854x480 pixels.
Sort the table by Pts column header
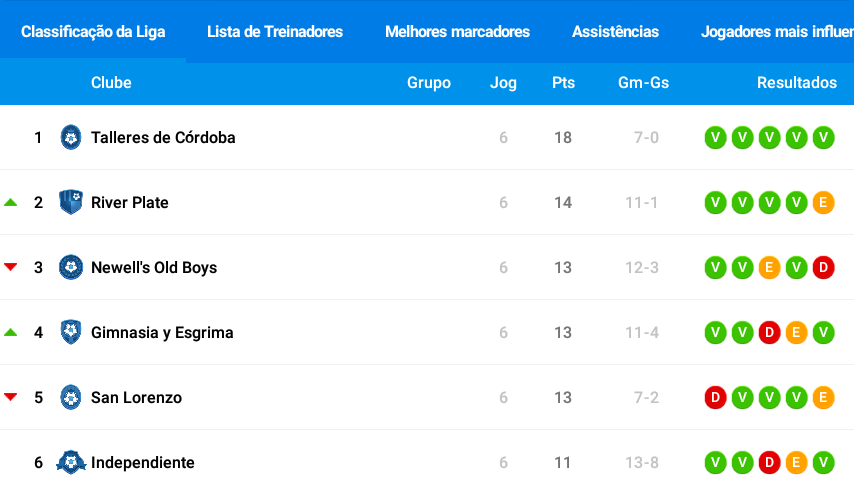pos(563,83)
